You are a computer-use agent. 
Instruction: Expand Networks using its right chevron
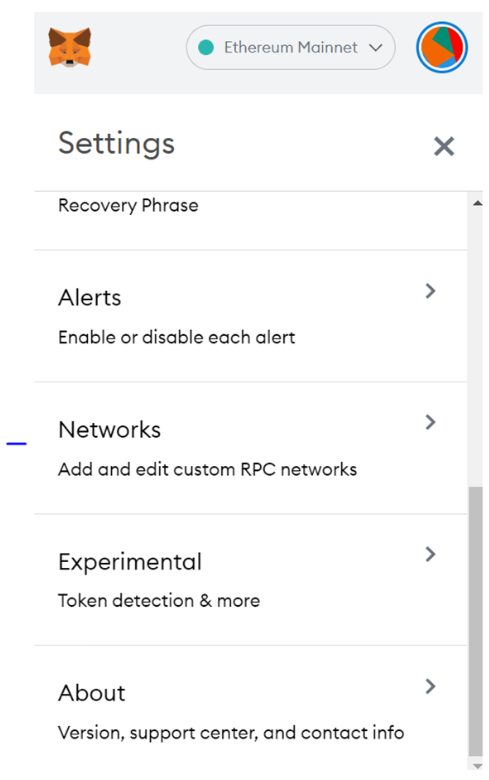tap(430, 422)
